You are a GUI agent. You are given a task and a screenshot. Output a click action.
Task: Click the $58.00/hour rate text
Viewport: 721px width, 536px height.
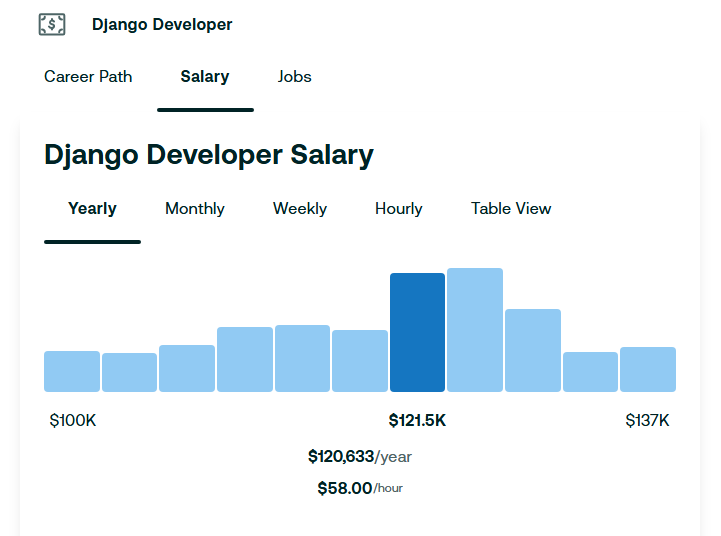click(x=360, y=488)
